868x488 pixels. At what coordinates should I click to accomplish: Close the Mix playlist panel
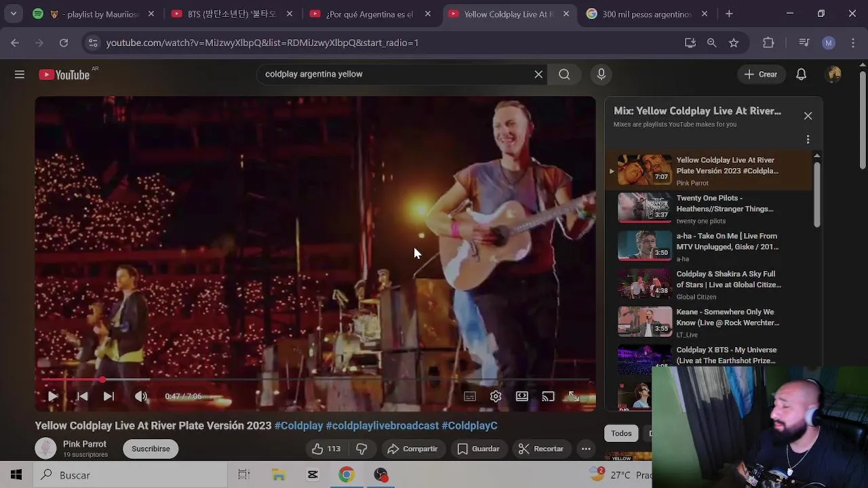(x=808, y=116)
